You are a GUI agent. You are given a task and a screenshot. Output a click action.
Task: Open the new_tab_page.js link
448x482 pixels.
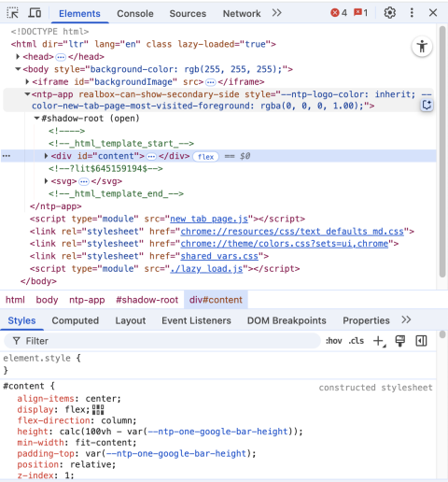(x=209, y=219)
